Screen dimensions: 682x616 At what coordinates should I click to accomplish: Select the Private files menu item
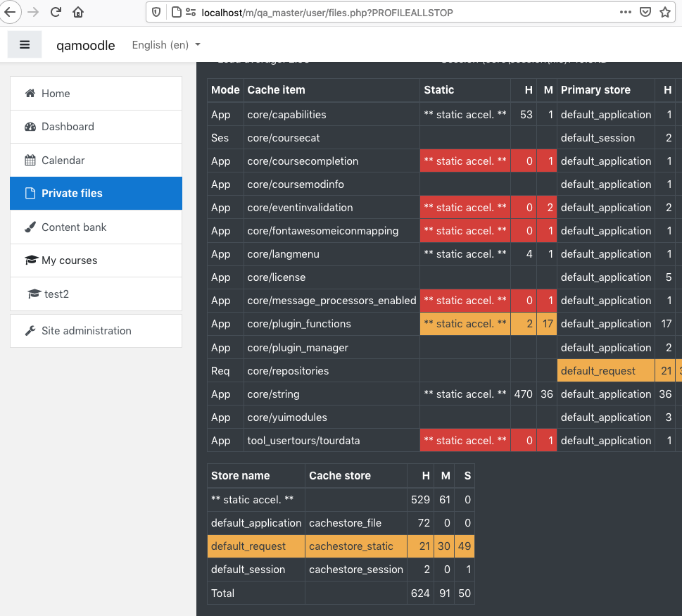[x=96, y=193]
